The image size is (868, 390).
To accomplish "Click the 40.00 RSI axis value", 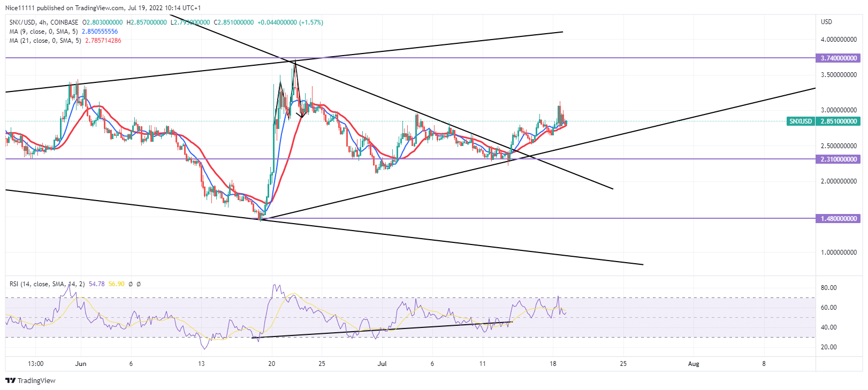I will click(x=828, y=327).
